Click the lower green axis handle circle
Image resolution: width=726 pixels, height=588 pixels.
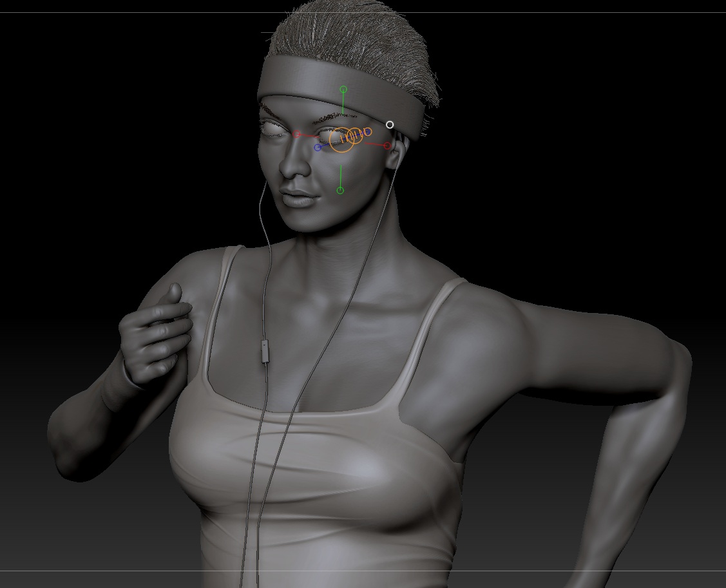click(x=340, y=190)
